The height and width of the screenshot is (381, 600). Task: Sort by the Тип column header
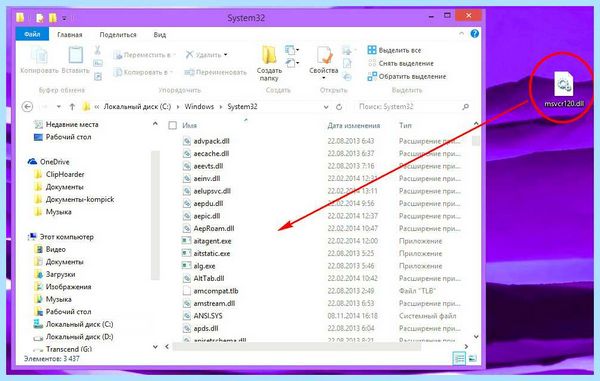click(405, 125)
